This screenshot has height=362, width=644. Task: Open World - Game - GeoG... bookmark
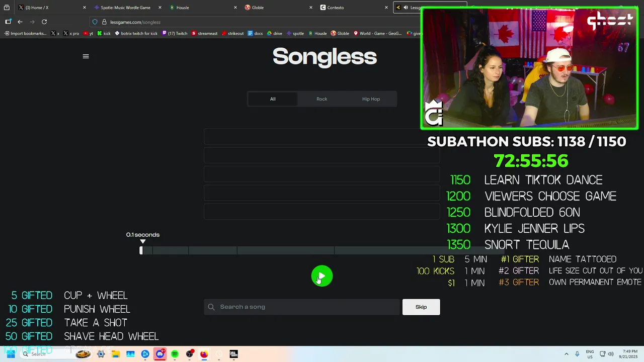[377, 34]
